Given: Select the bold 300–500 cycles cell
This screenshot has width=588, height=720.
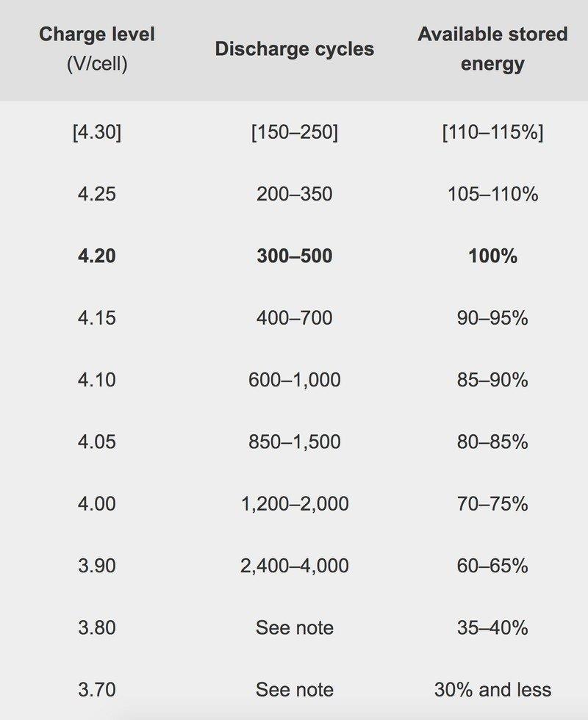Looking at the screenshot, I should tap(294, 256).
